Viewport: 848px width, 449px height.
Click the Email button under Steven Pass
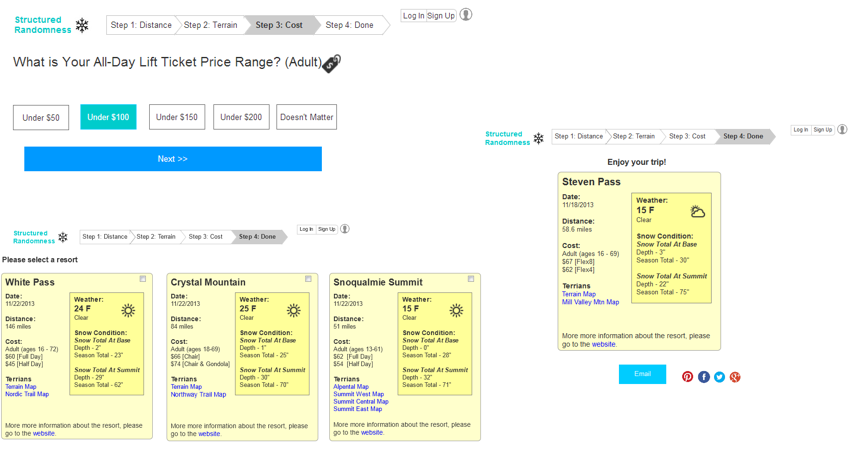(642, 374)
